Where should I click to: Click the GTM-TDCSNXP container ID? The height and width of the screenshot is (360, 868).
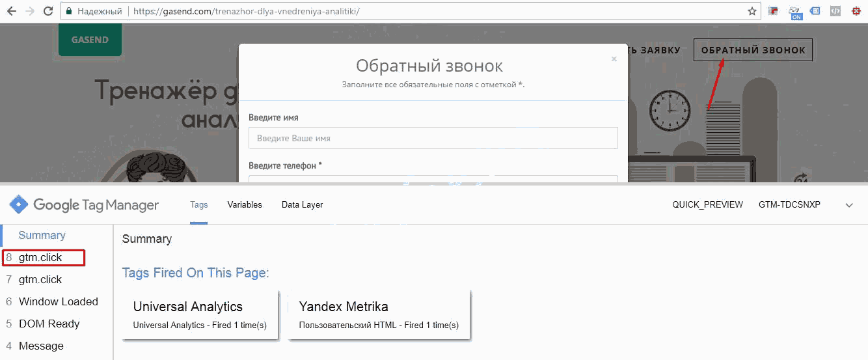[789, 204]
